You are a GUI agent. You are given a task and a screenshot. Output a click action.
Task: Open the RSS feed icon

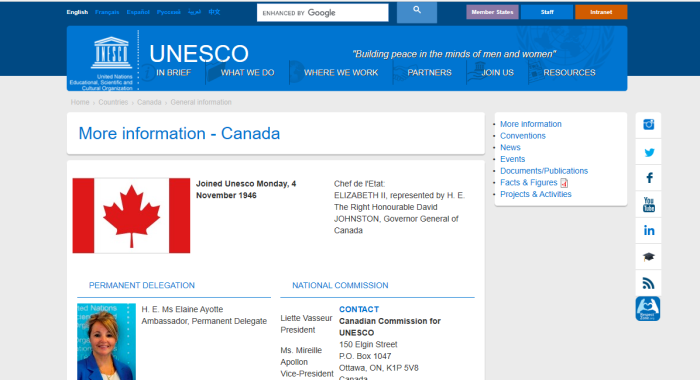click(648, 283)
